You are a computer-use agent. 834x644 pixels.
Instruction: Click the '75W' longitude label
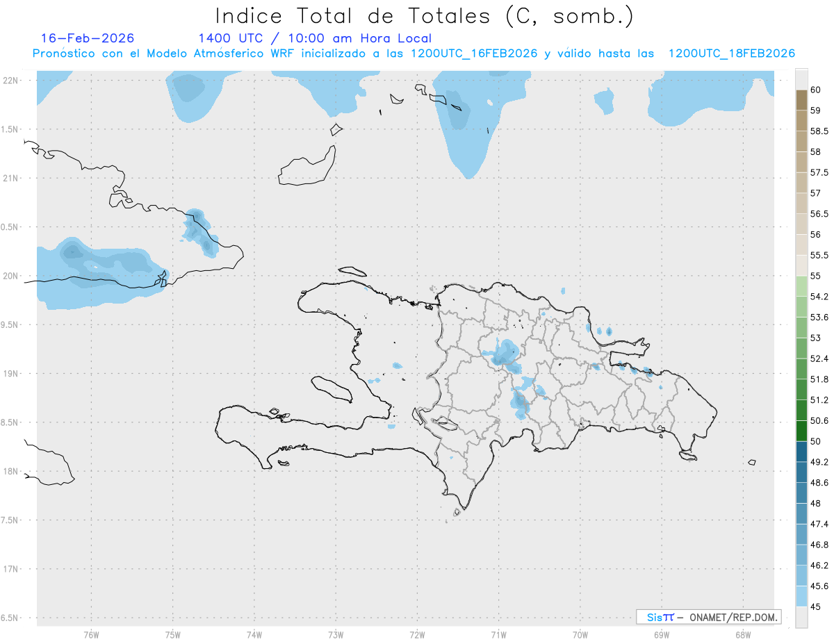click(172, 635)
